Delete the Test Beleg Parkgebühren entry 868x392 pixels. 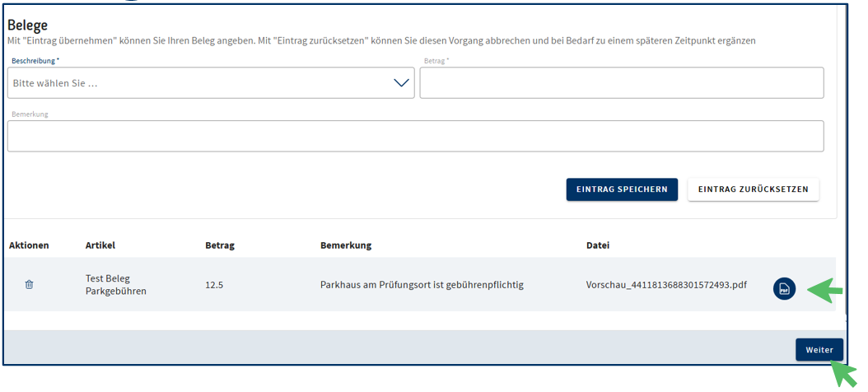click(x=30, y=285)
